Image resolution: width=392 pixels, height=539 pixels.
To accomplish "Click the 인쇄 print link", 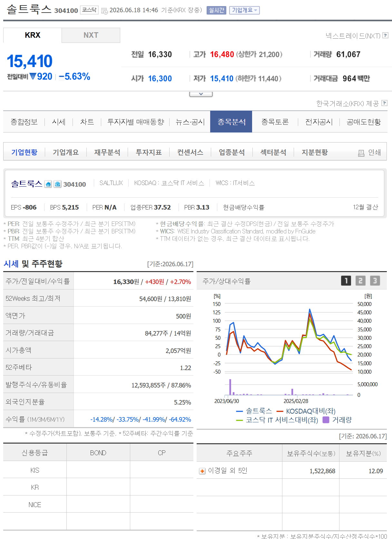I will pyautogui.click(x=375, y=152).
